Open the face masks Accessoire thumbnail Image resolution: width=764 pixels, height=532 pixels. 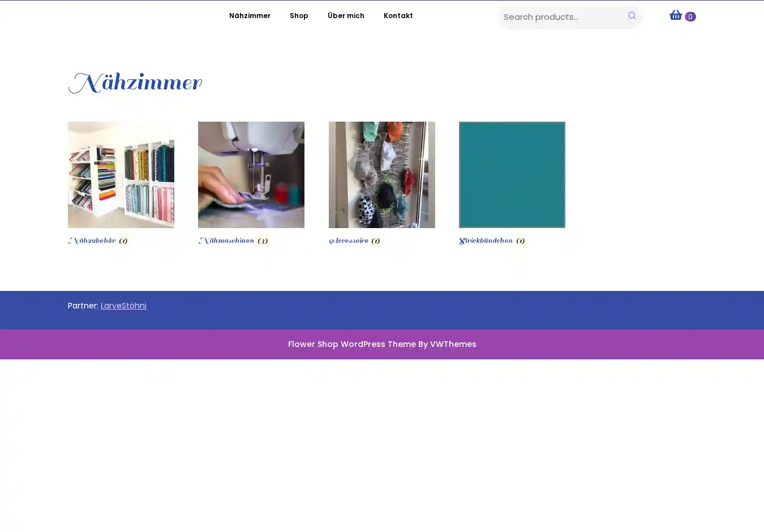(x=382, y=175)
